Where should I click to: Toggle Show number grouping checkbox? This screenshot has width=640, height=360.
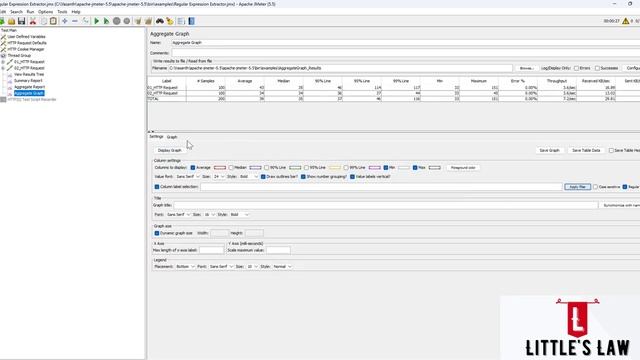pos(303,177)
